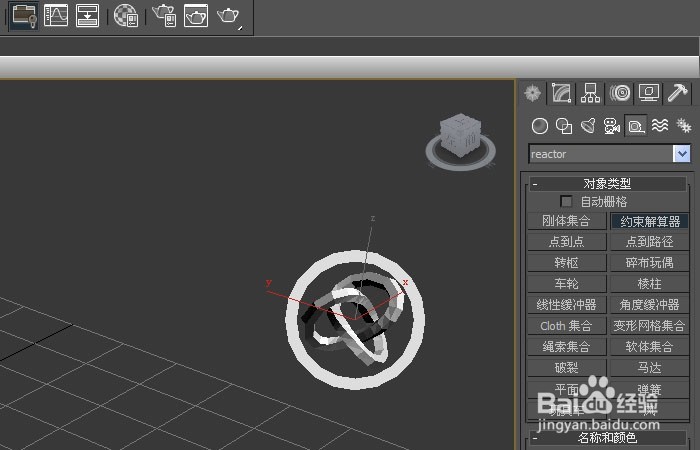Image resolution: width=700 pixels, height=450 pixels.
Task: Click the ViewCube in the viewport
Action: click(461, 134)
